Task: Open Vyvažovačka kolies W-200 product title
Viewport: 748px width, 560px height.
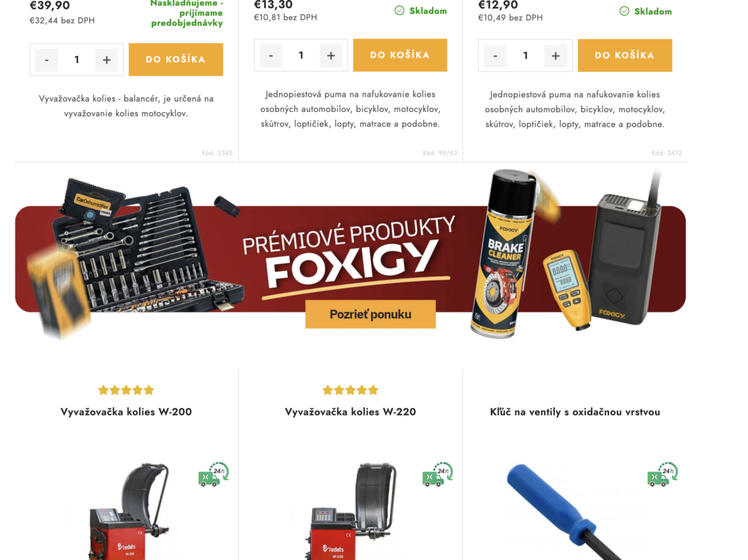Action: 126,412
